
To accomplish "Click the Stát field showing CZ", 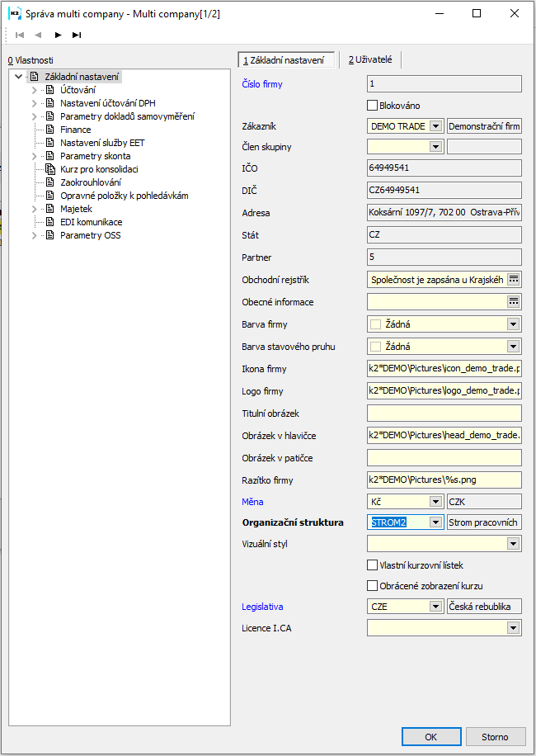I will 444,234.
